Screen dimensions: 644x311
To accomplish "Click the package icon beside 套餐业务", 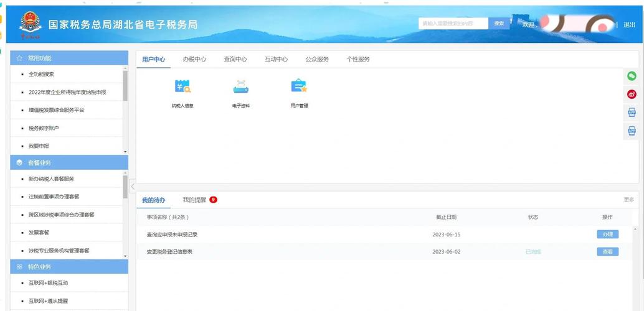I will 19,162.
